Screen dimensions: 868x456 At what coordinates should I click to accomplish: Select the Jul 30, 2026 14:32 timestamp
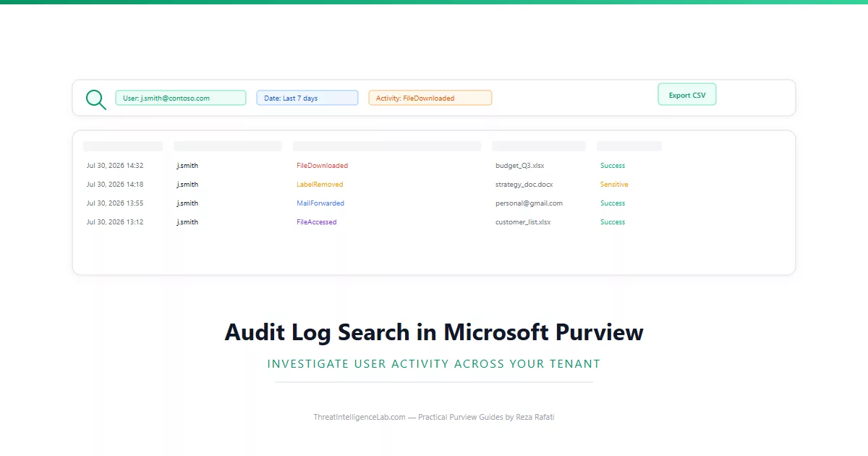(x=115, y=166)
